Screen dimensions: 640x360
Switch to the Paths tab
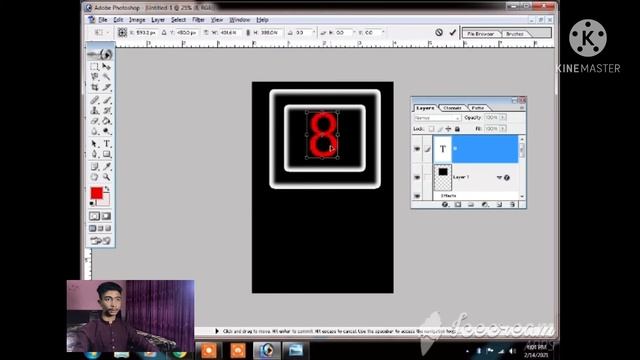477,108
